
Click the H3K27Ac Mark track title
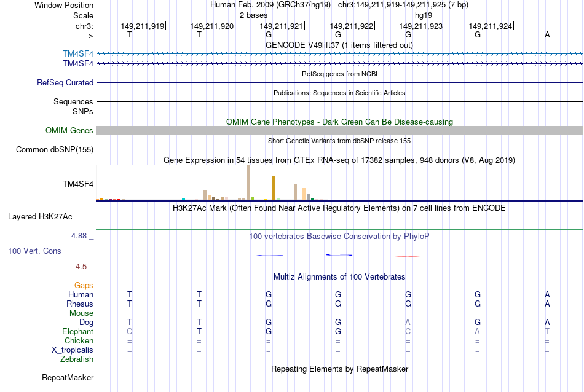[339, 208]
